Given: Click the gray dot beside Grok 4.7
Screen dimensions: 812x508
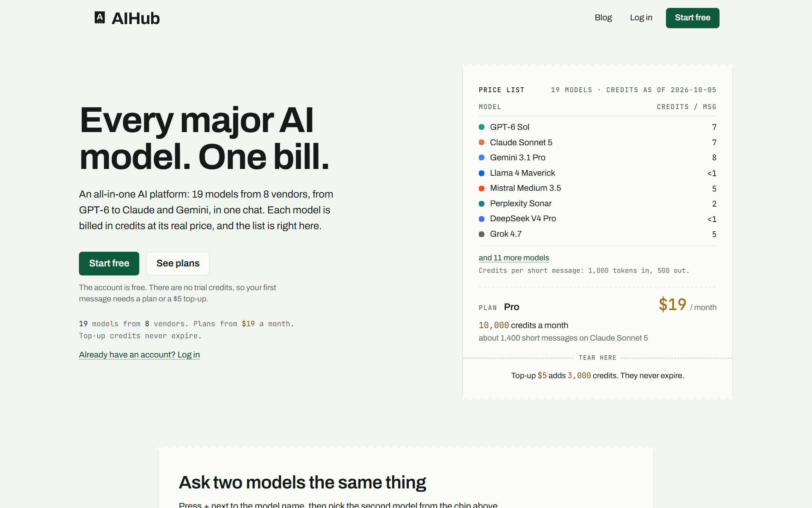Looking at the screenshot, I should point(482,234).
